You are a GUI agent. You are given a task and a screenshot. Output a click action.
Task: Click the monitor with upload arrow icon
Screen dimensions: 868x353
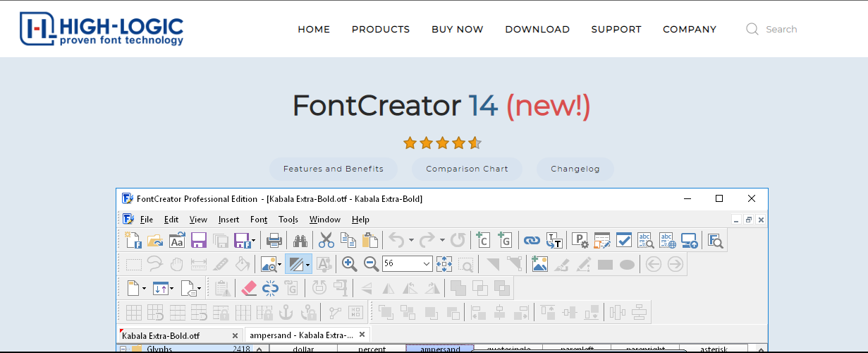(x=689, y=240)
